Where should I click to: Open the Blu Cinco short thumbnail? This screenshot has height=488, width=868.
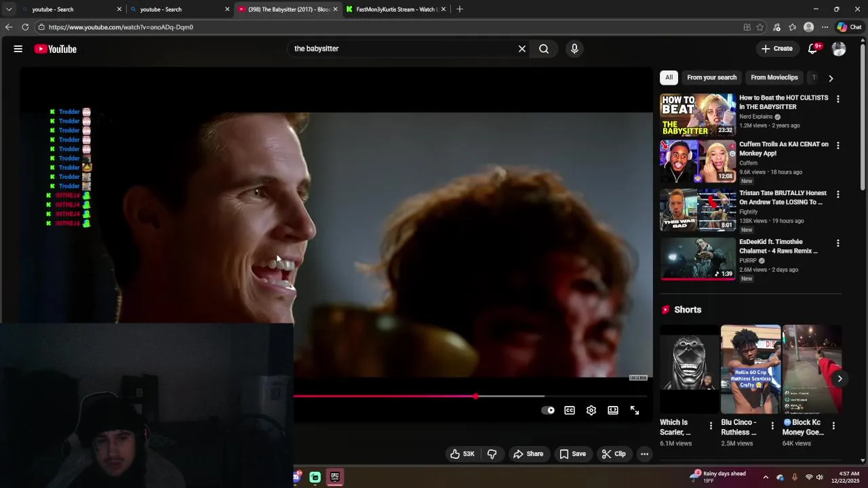(x=751, y=369)
